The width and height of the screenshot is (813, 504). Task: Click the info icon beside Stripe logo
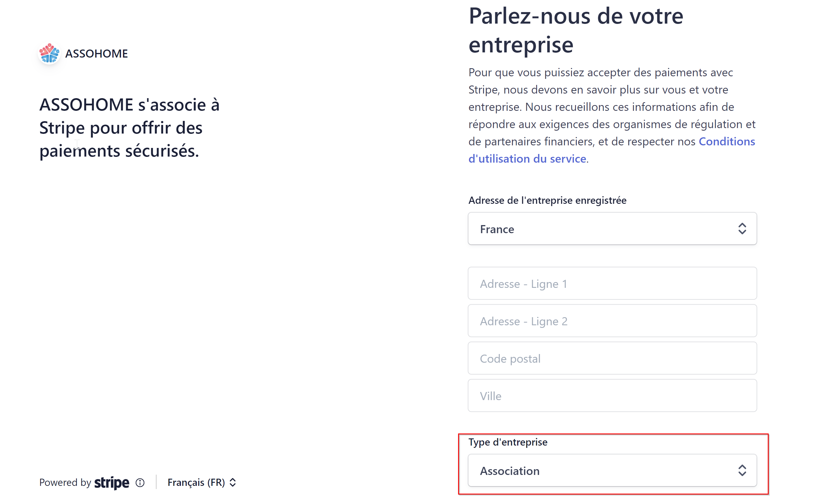140,483
